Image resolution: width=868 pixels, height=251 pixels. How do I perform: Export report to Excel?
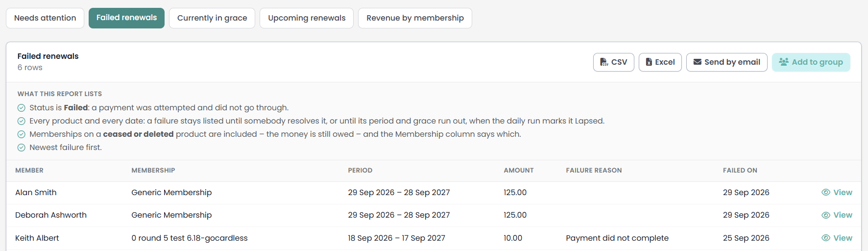(x=660, y=62)
